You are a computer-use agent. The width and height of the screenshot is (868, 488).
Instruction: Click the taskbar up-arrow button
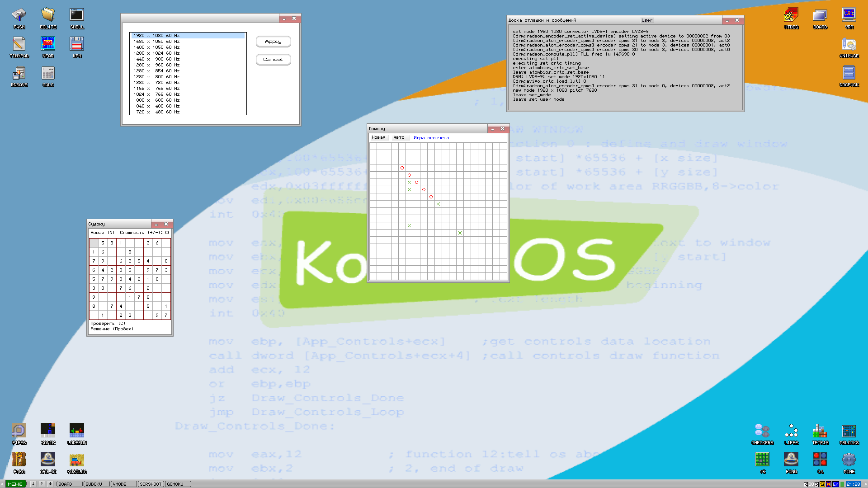tap(42, 484)
